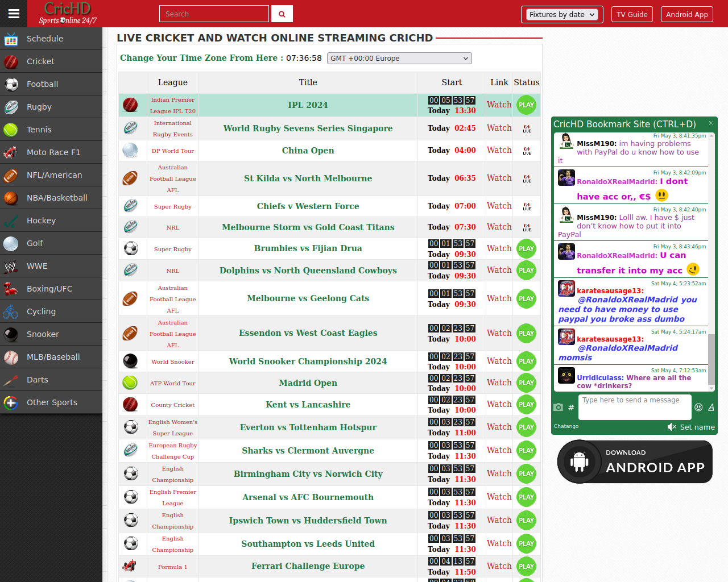Open the Tennis section in sidebar menu
The height and width of the screenshot is (582, 728).
(x=51, y=130)
